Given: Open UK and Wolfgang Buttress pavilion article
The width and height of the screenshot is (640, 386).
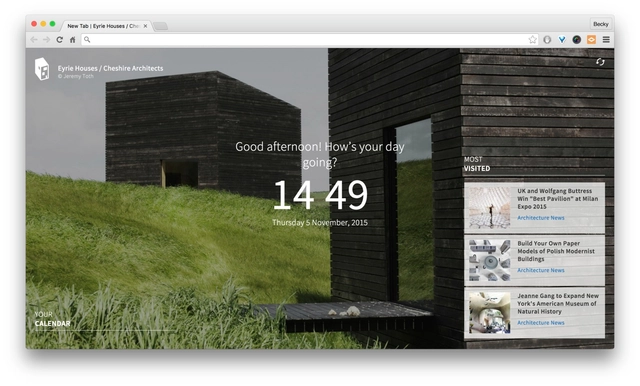Looking at the screenshot, I should 534,208.
